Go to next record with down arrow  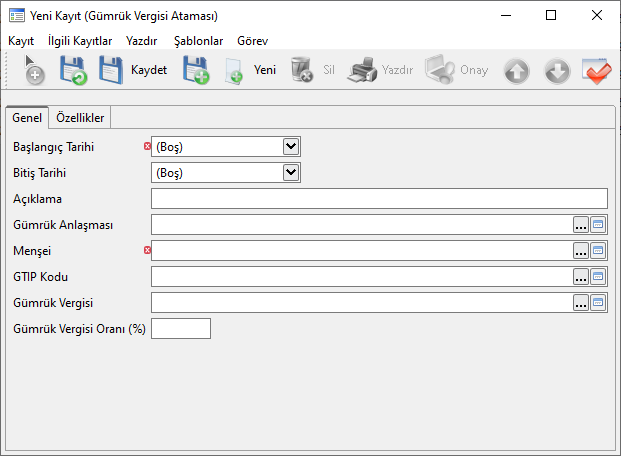(557, 71)
